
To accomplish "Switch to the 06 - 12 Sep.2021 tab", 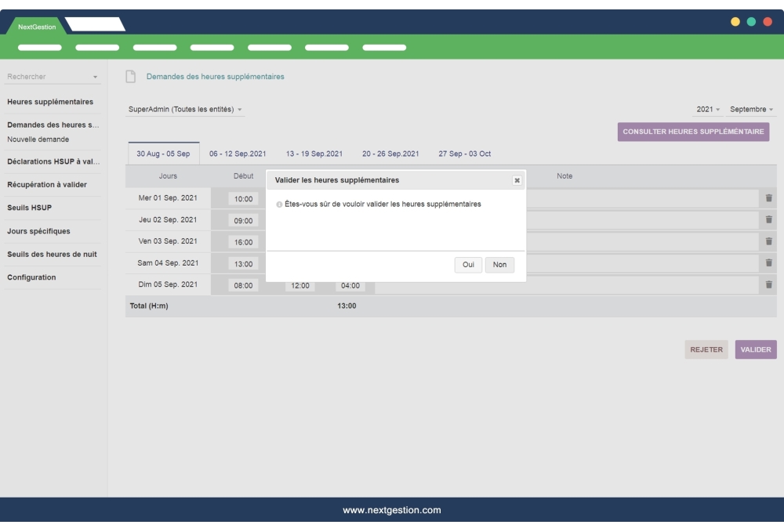I will [237, 154].
